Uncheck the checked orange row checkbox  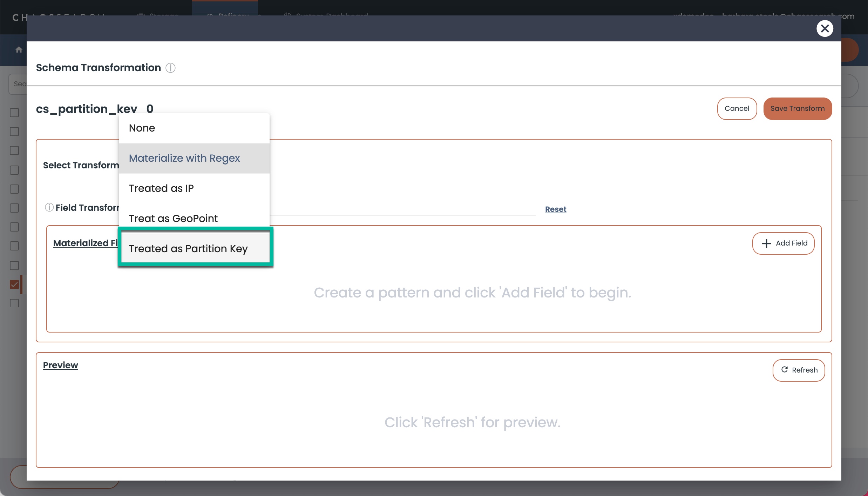pos(14,284)
